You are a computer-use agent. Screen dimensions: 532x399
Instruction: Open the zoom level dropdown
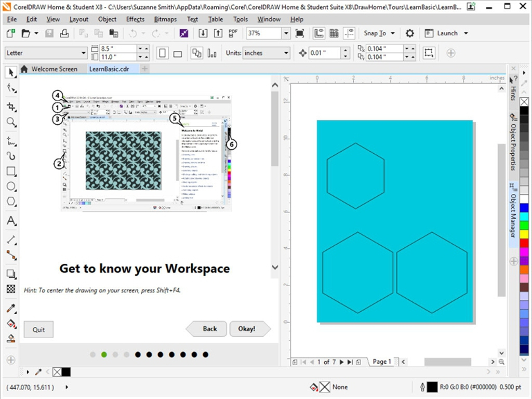(286, 33)
